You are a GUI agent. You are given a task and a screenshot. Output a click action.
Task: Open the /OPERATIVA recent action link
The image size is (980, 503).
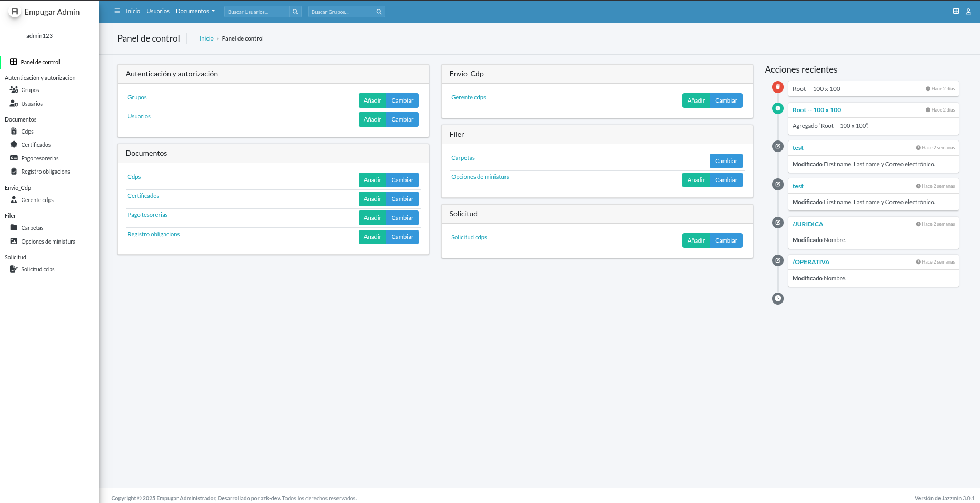pyautogui.click(x=811, y=262)
